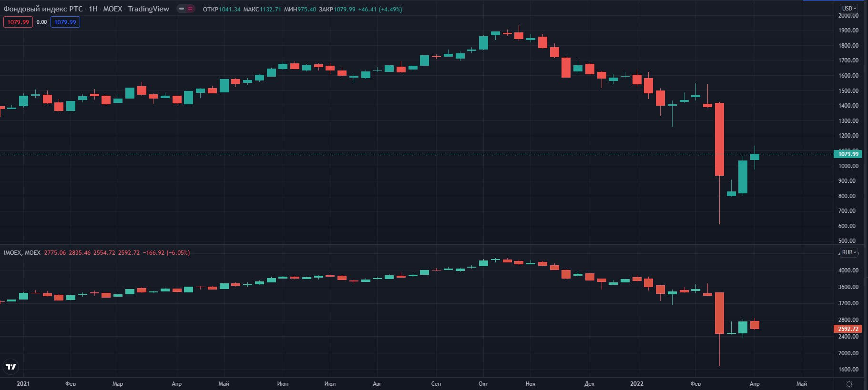Click the 1600.00 IMOEX scale label

[848, 369]
